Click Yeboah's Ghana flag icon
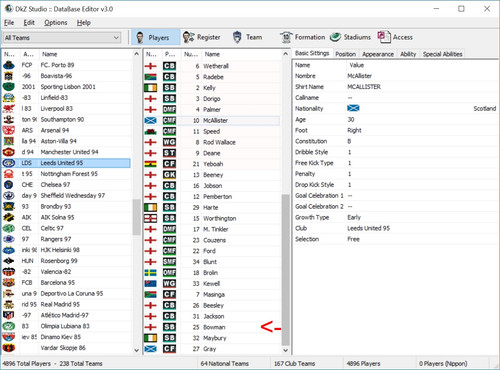Image resolution: width=500 pixels, height=370 pixels. click(x=151, y=164)
